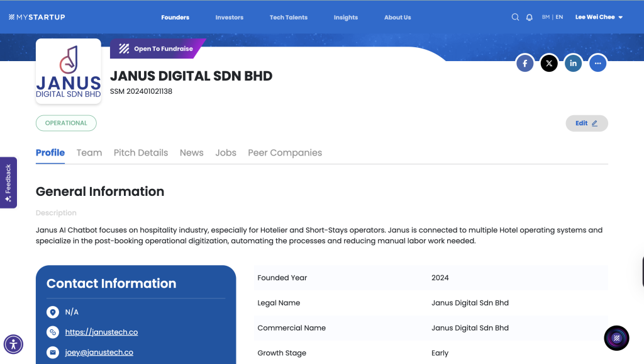644x364 pixels.
Task: Click the Founded Year label
Action: [x=282, y=278]
